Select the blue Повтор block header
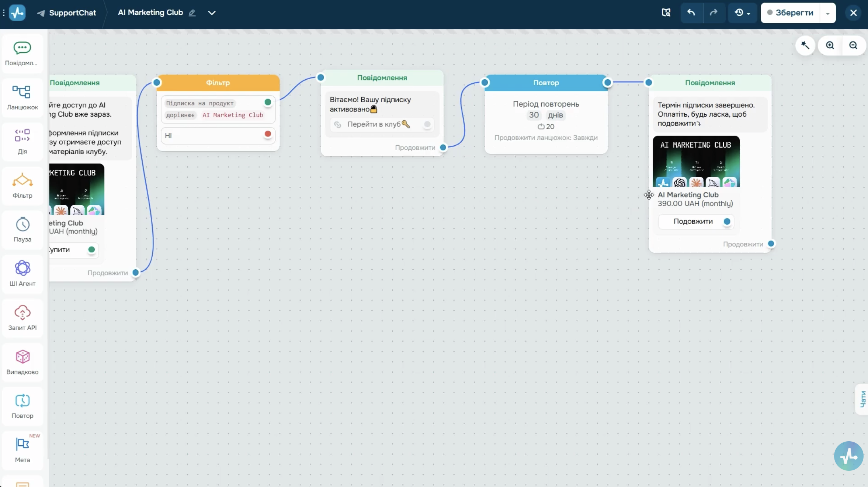Screen dimensions: 868x487 [x=546, y=83]
